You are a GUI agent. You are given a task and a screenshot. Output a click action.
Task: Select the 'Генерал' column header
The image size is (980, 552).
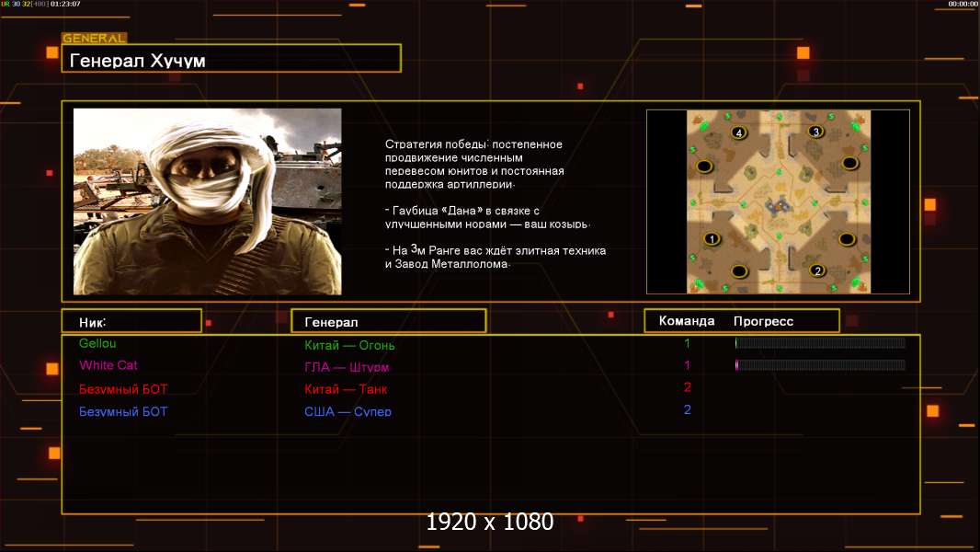[x=388, y=321]
